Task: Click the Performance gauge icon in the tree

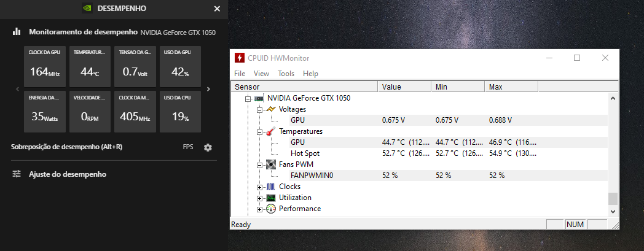Action: coord(270,209)
